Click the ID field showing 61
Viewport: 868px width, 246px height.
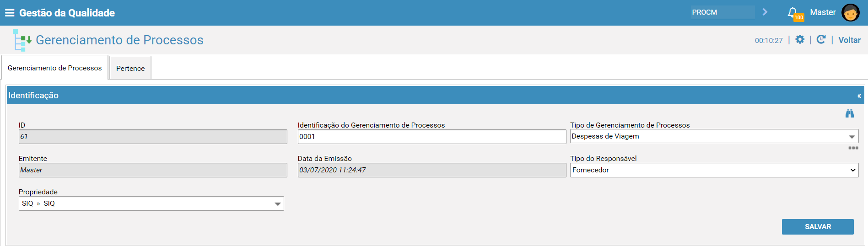click(153, 137)
